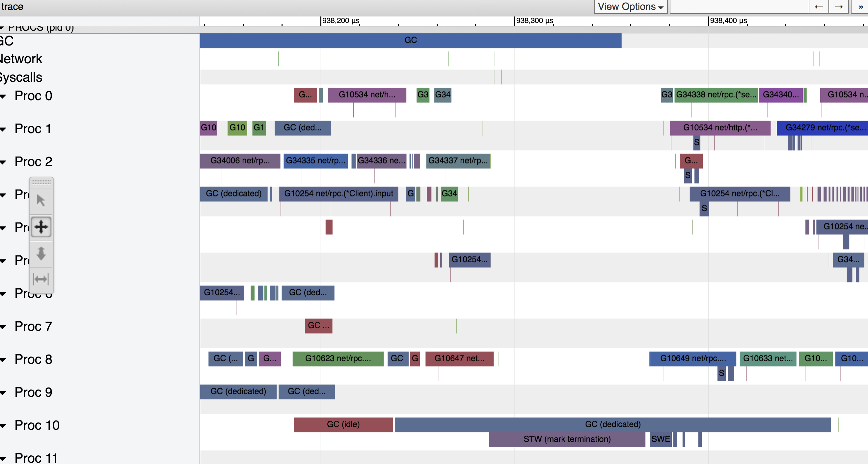Click the double chevron panel button

(860, 7)
